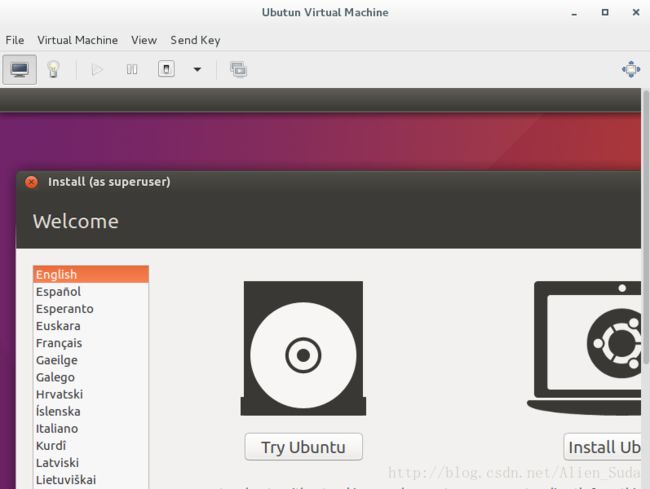The height and width of the screenshot is (489, 650).
Task: Select English in the language list
Action: 91,274
